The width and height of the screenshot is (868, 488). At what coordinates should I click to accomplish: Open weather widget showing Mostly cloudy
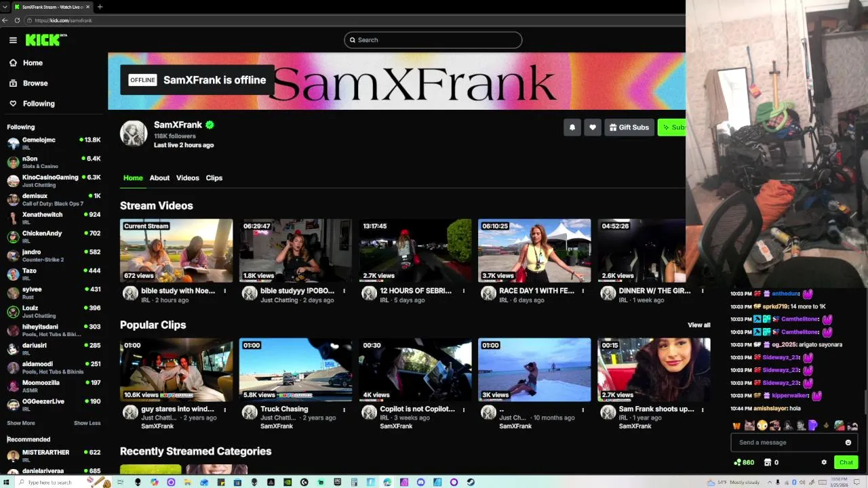tap(734, 483)
